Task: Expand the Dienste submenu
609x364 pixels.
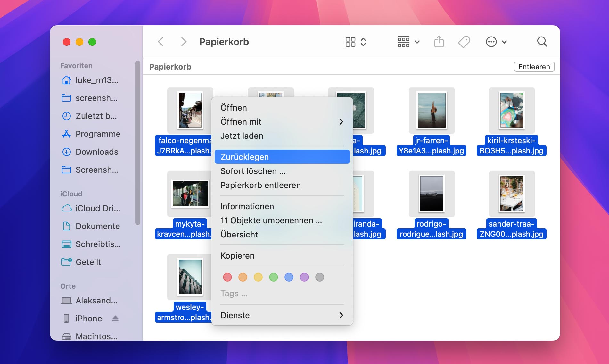Action: tap(282, 315)
